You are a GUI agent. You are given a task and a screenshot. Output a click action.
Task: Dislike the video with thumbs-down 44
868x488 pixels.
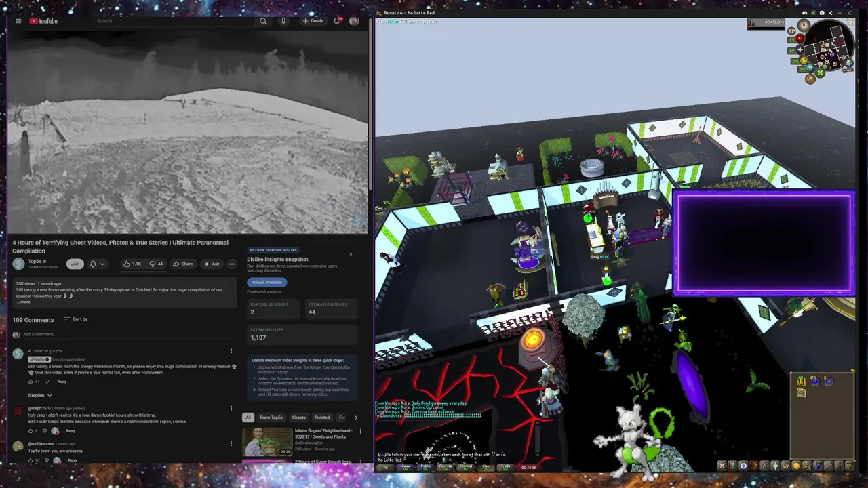[x=157, y=264]
